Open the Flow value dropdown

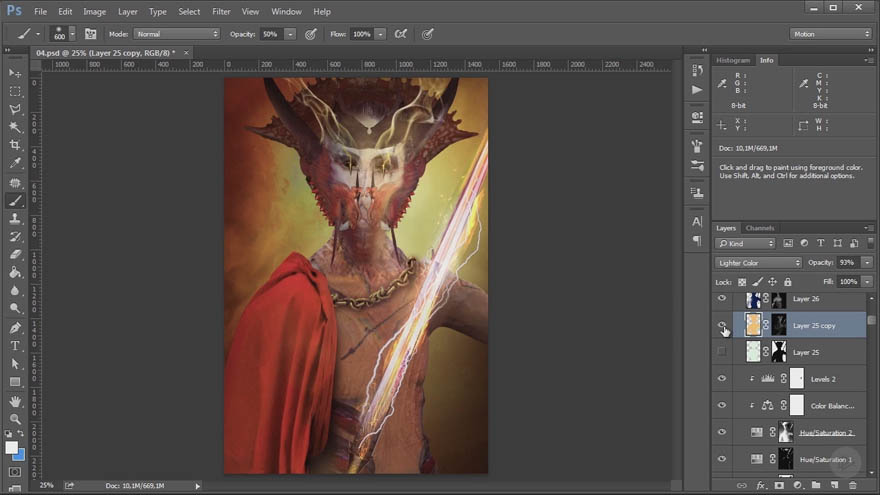pos(380,34)
